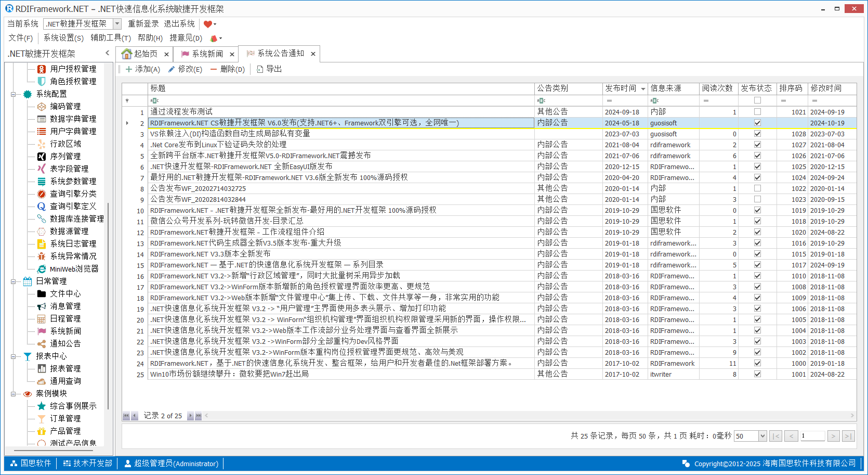Select 数据库连接管理 in the tree
Viewport: 868px width, 475px height.
[76, 219]
